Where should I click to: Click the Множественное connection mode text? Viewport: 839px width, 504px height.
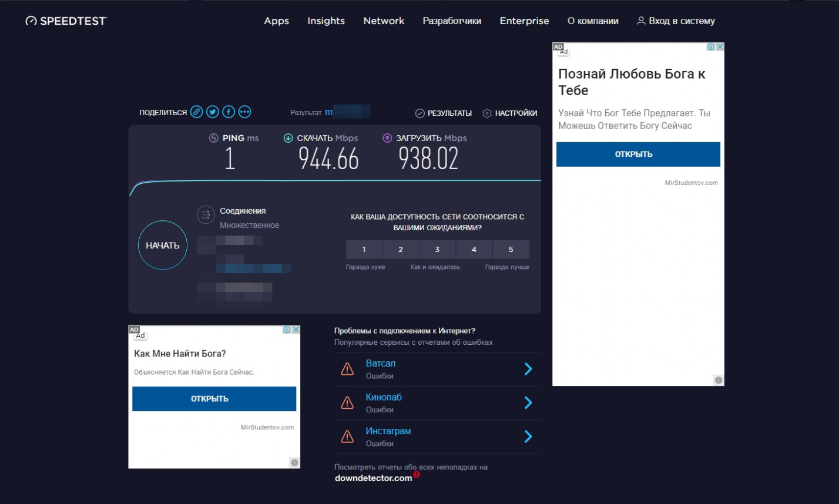250,225
